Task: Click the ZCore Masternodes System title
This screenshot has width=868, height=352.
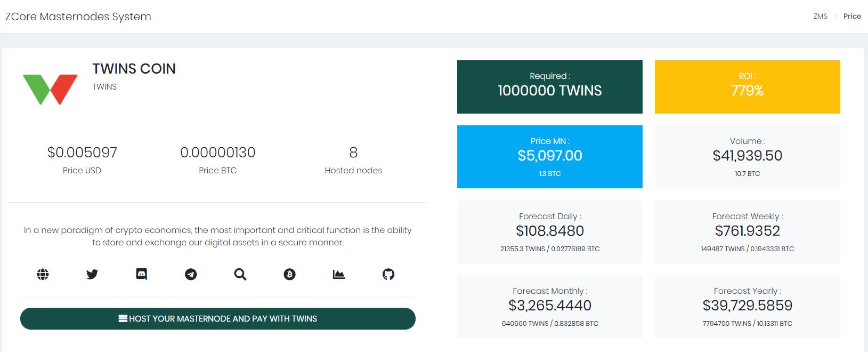Action: [x=78, y=17]
